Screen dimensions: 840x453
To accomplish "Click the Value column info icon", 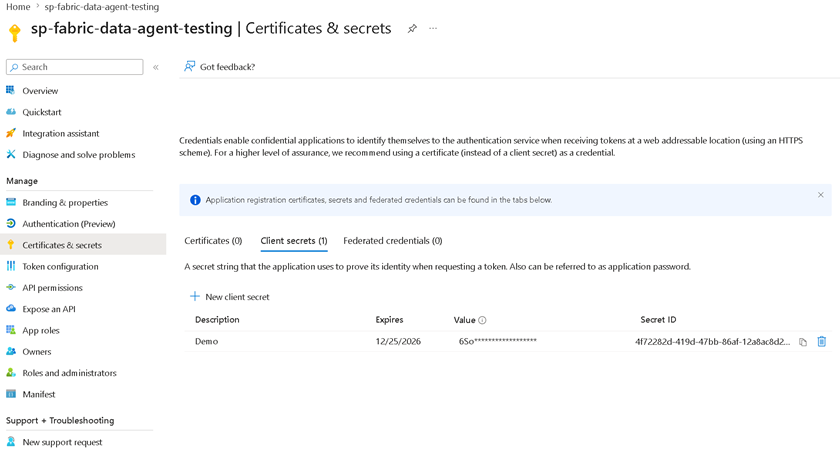I will coord(482,320).
